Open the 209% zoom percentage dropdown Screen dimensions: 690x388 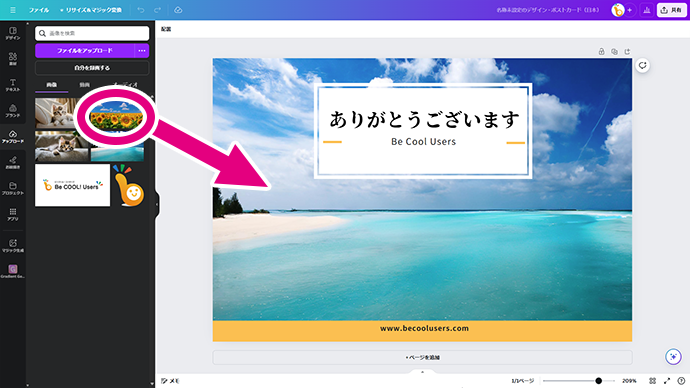click(629, 381)
